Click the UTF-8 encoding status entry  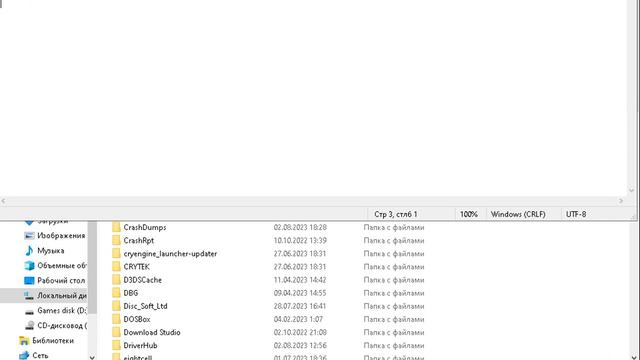pyautogui.click(x=576, y=214)
